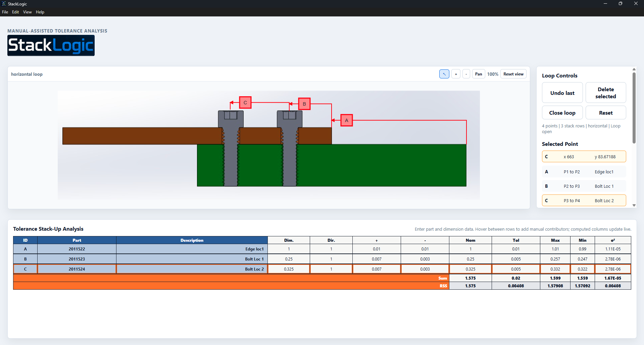Viewport: 644px width, 345px height.
Task: Click part cell 2011524
Action: (77, 269)
